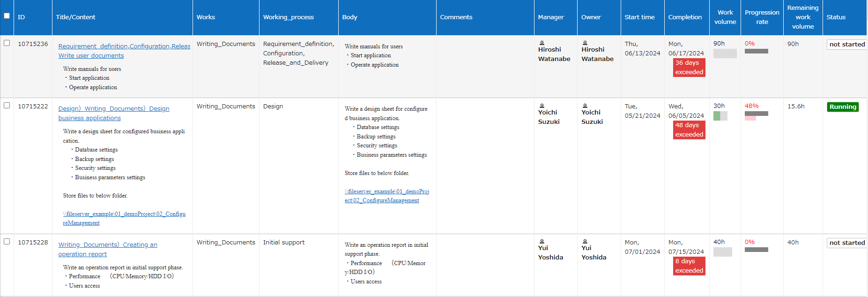Click the Manager person icon for Hiroshi Watanabe

(542, 43)
